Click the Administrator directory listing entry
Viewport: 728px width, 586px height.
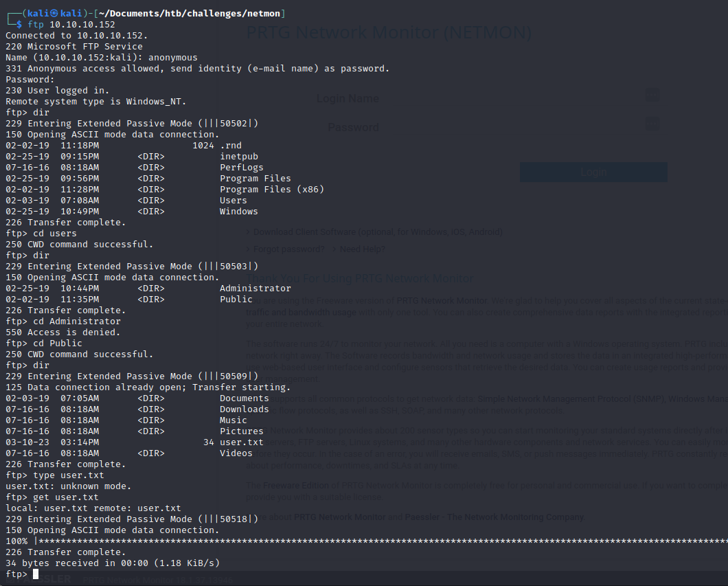pyautogui.click(x=255, y=289)
